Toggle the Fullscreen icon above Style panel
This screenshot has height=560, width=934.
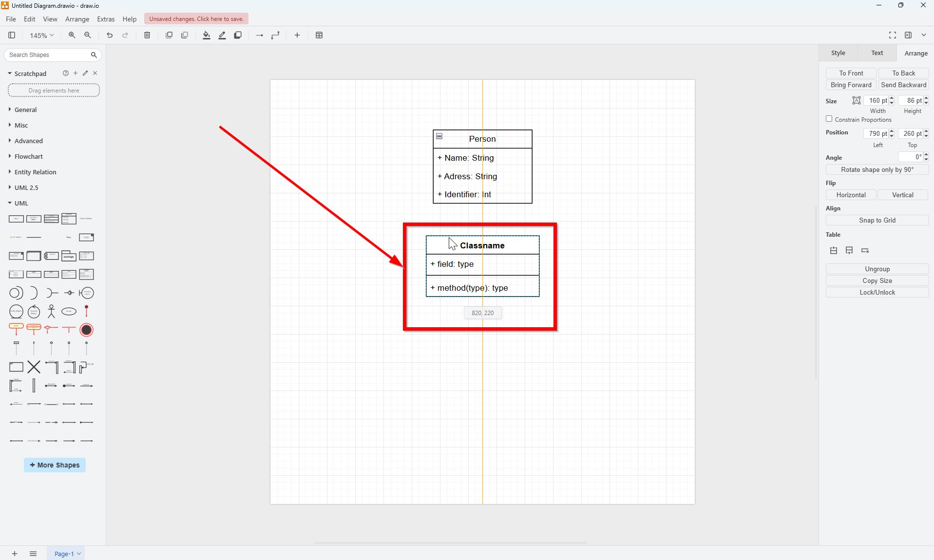click(x=892, y=35)
